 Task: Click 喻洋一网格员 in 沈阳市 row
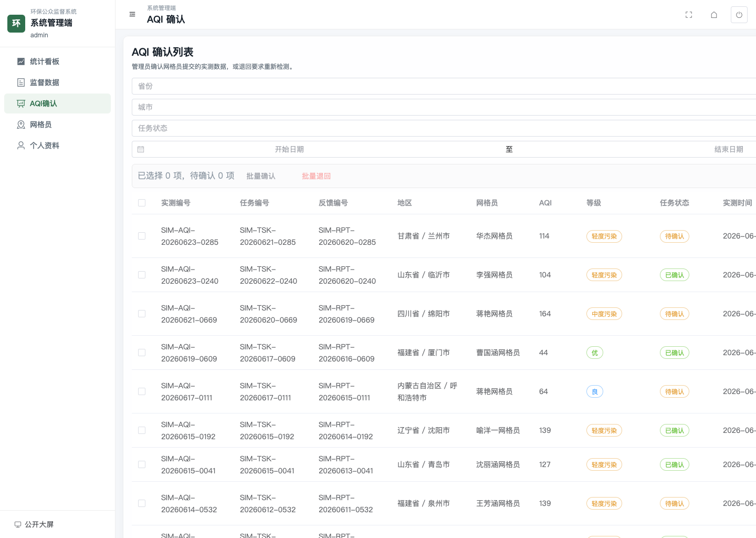point(498,430)
